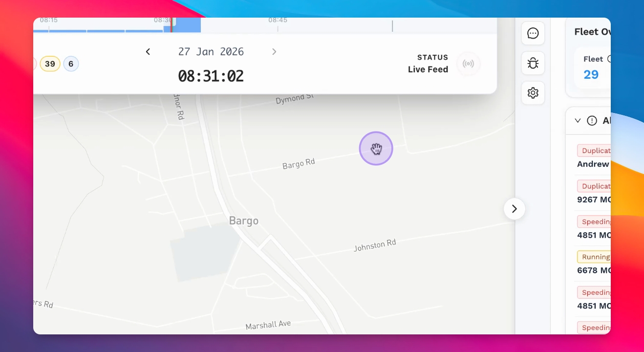Screen dimensions: 644x352
Task: Click the red playhead on the timeline
Action: click(171, 25)
